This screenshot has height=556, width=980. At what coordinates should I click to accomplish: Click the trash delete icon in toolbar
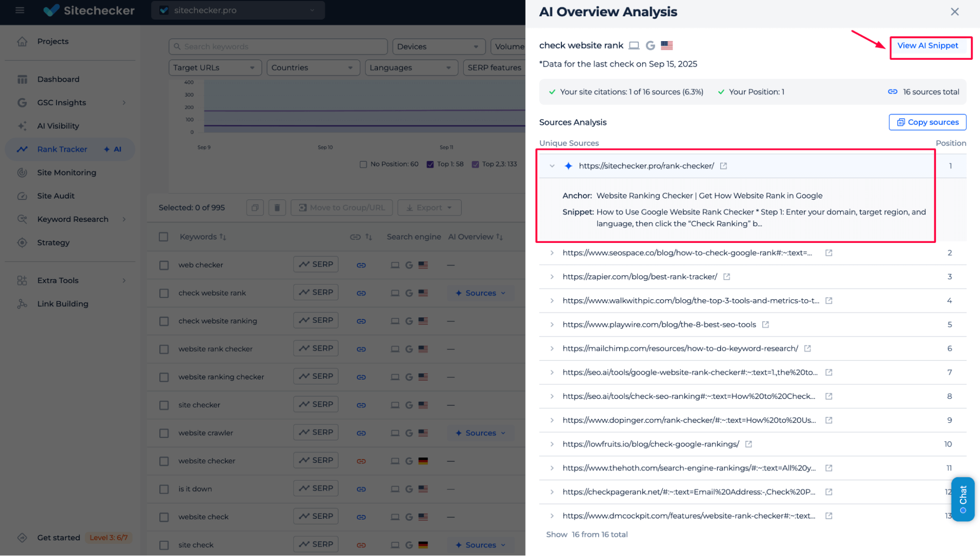click(277, 208)
